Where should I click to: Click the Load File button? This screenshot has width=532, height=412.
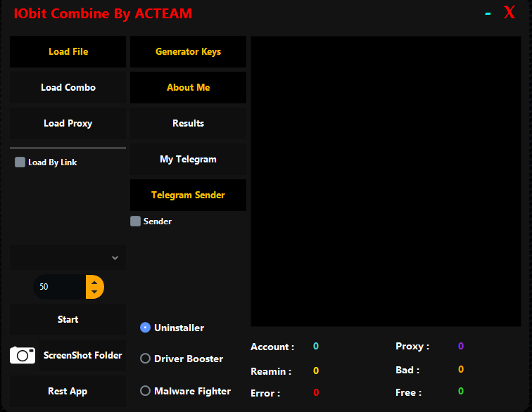(x=68, y=51)
